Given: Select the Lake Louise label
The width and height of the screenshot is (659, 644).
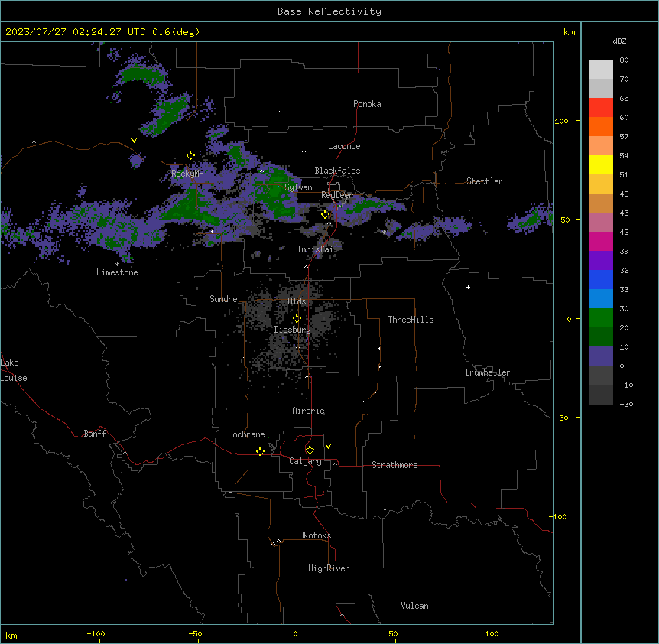Looking at the screenshot, I should click(14, 370).
